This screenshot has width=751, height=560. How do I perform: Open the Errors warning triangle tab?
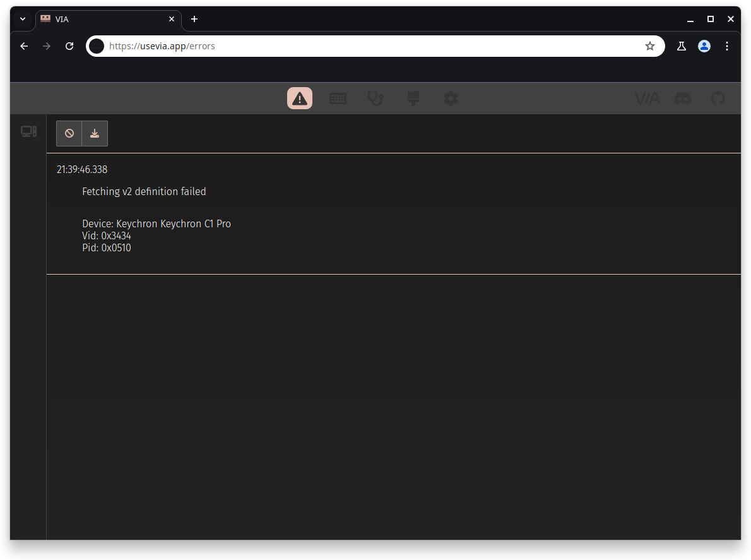click(299, 98)
